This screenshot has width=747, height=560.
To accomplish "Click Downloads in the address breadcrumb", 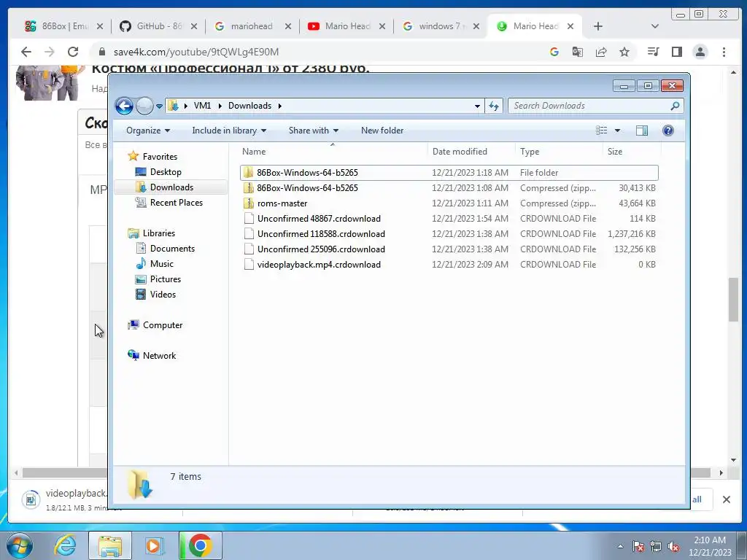I will [249, 106].
